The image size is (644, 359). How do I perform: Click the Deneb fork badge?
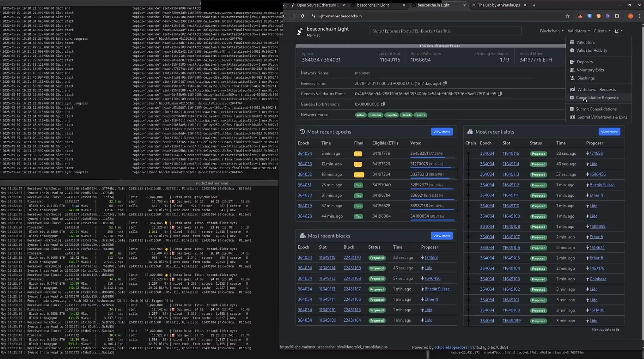(406, 115)
